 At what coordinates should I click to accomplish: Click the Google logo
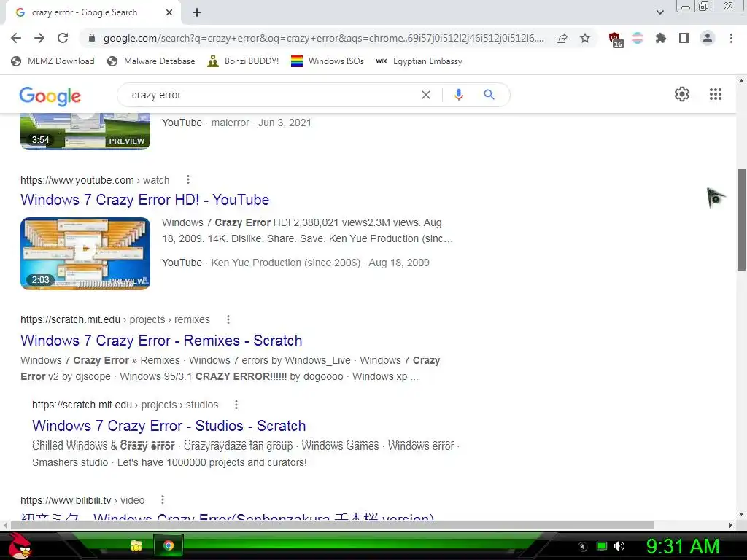click(50, 96)
